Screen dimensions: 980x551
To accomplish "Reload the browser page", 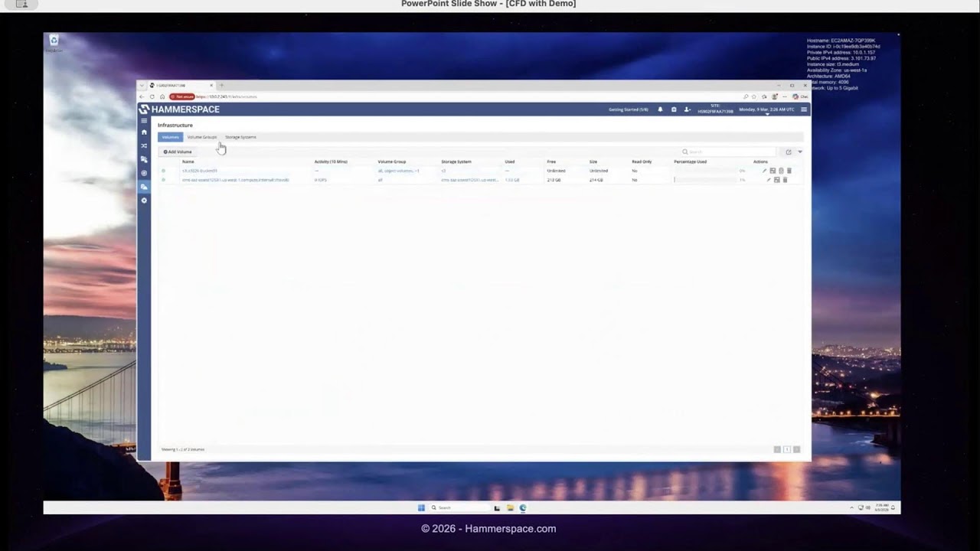I will [152, 96].
